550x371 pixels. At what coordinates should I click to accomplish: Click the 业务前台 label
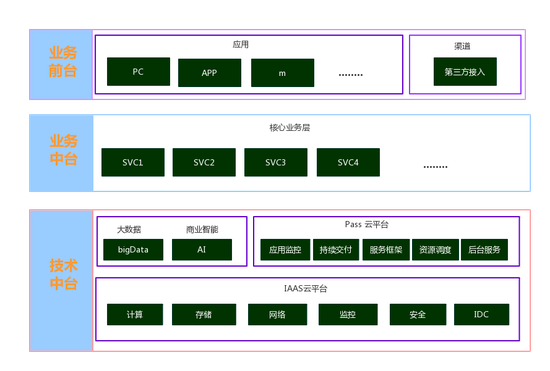pyautogui.click(x=63, y=62)
